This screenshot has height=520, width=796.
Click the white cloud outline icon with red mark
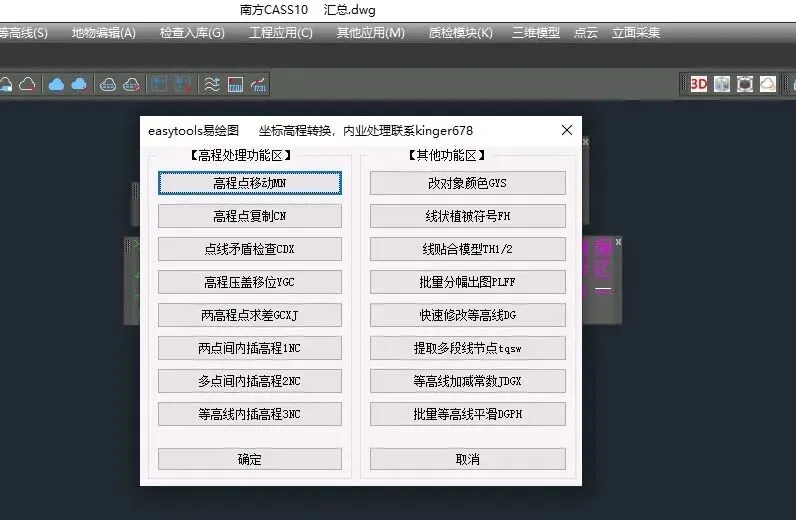[x=27, y=84]
